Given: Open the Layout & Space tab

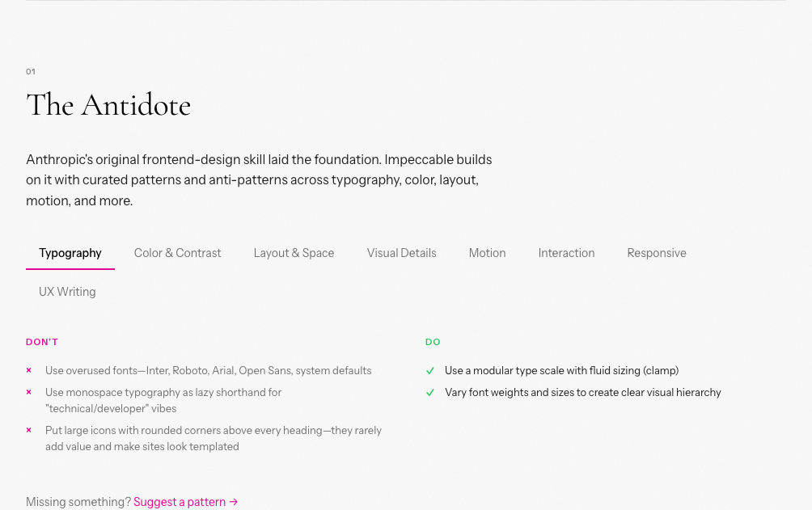Looking at the screenshot, I should click(294, 253).
